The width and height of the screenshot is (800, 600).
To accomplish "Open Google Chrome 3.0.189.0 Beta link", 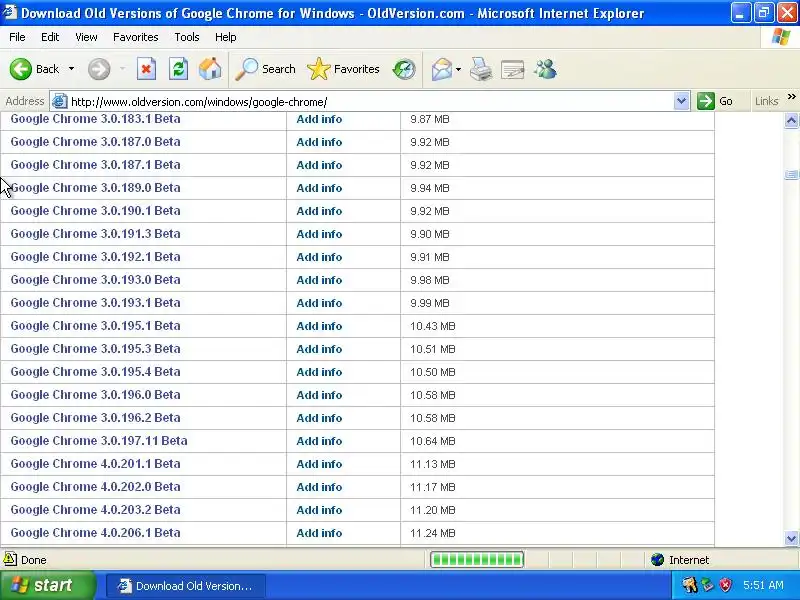I will pyautogui.click(x=95, y=188).
